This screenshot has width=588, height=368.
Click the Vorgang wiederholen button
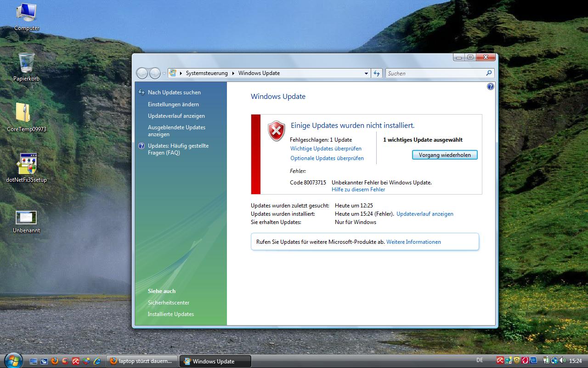[x=445, y=155]
